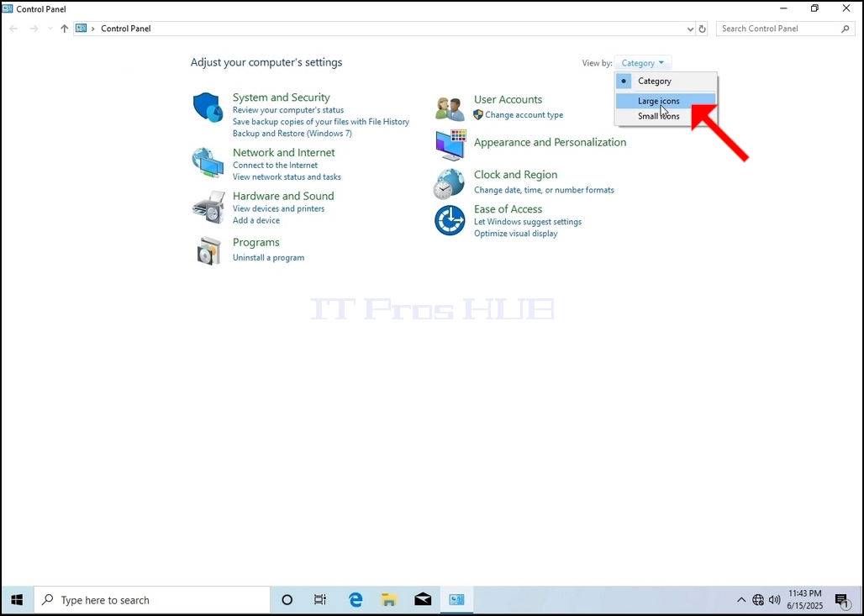Open the Programs disc box icon

point(208,250)
